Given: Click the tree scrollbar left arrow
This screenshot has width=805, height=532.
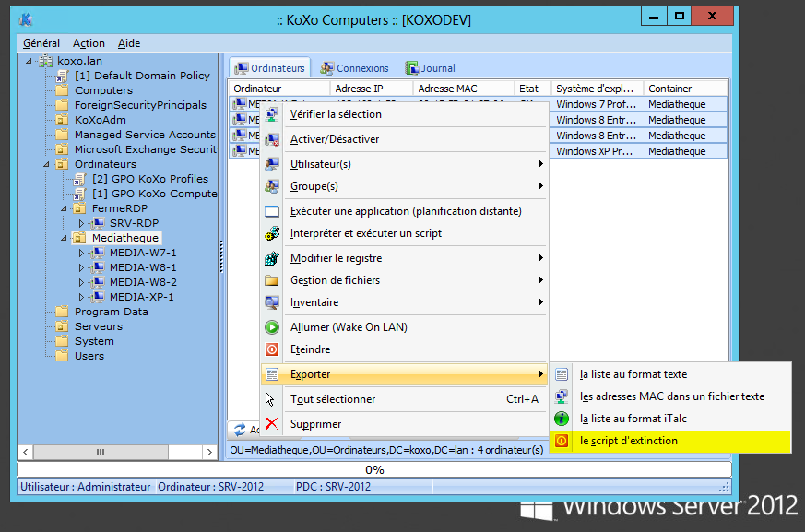Looking at the screenshot, I should 25,452.
